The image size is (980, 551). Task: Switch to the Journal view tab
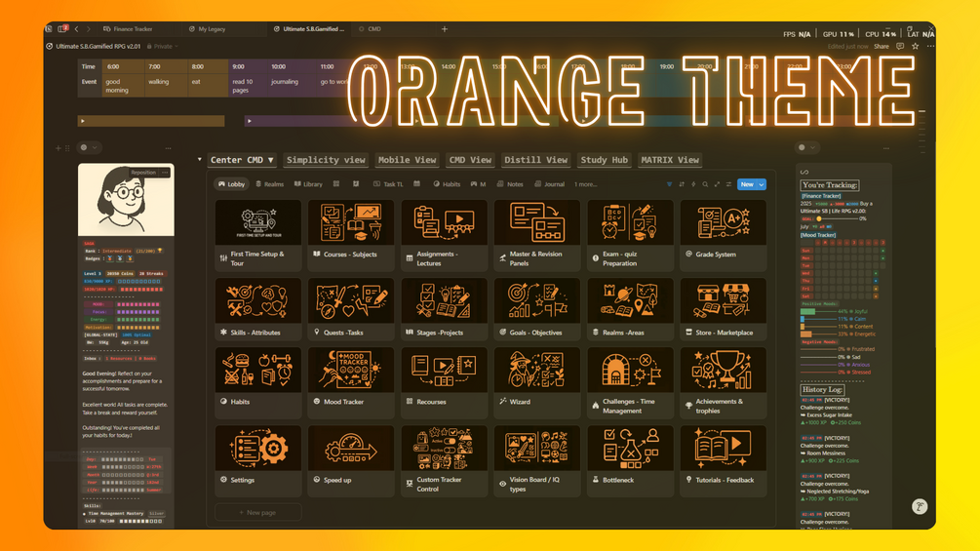pos(549,184)
